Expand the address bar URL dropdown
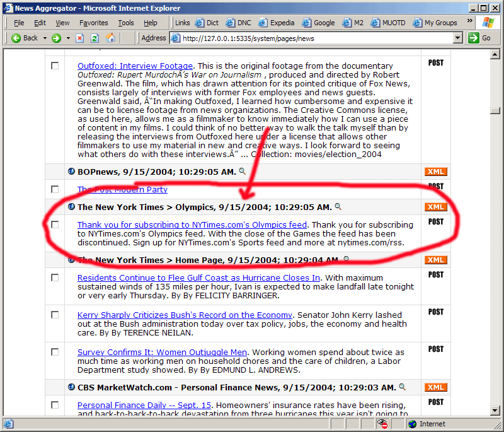The width and height of the screenshot is (504, 432). 458,38
